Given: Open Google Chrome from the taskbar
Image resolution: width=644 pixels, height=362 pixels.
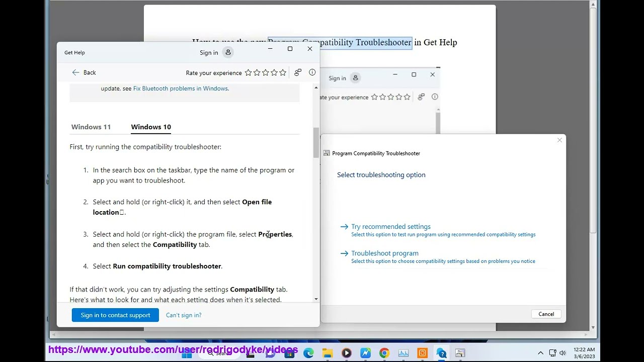Looking at the screenshot, I should tap(384, 353).
